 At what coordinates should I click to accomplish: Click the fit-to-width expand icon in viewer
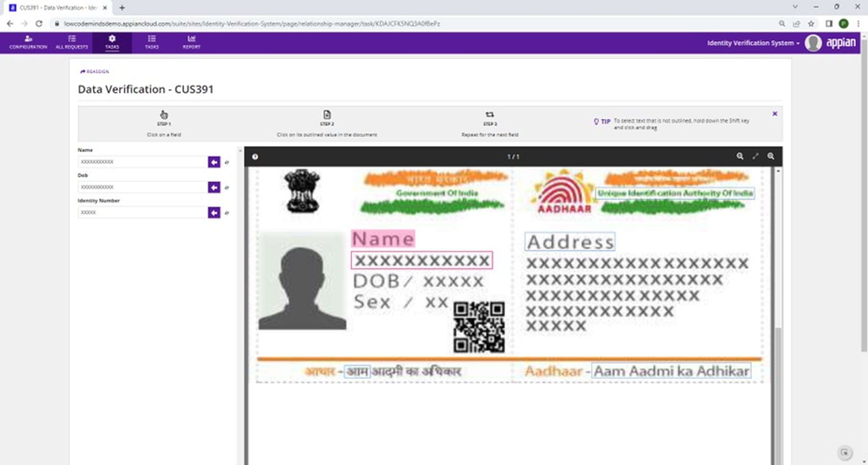(755, 156)
